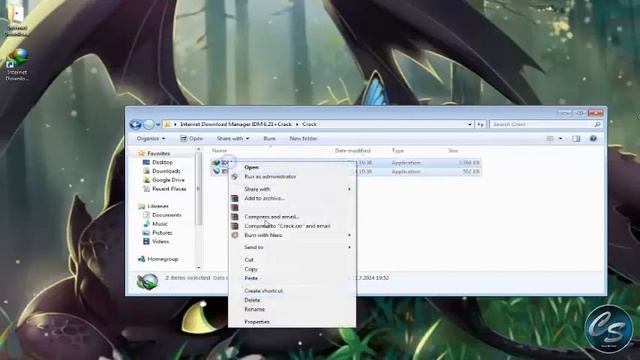Open the Documents library
This screenshot has height=360, width=640.
(167, 215)
